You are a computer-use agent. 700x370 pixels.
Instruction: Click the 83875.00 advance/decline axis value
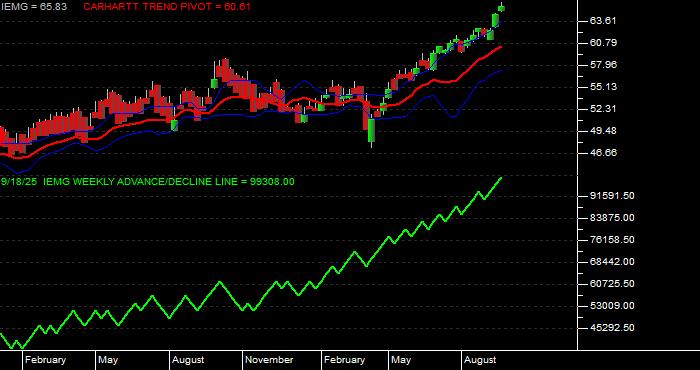point(612,218)
